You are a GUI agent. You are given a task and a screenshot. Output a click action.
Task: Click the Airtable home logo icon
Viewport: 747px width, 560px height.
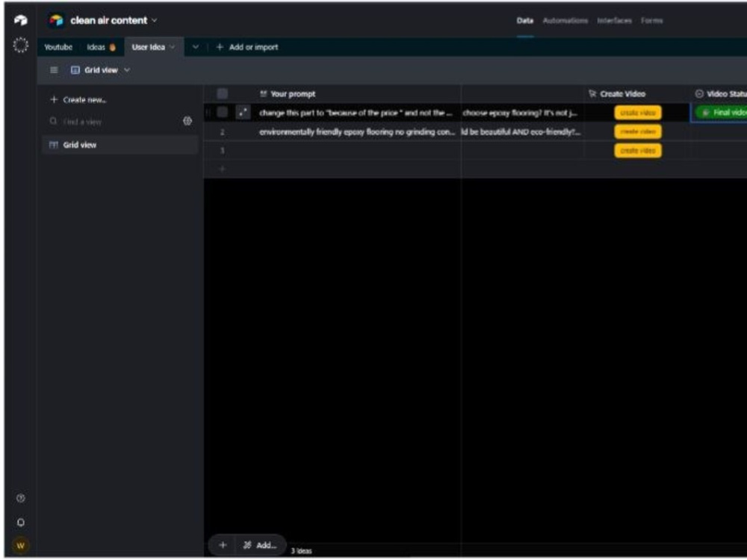click(x=20, y=20)
